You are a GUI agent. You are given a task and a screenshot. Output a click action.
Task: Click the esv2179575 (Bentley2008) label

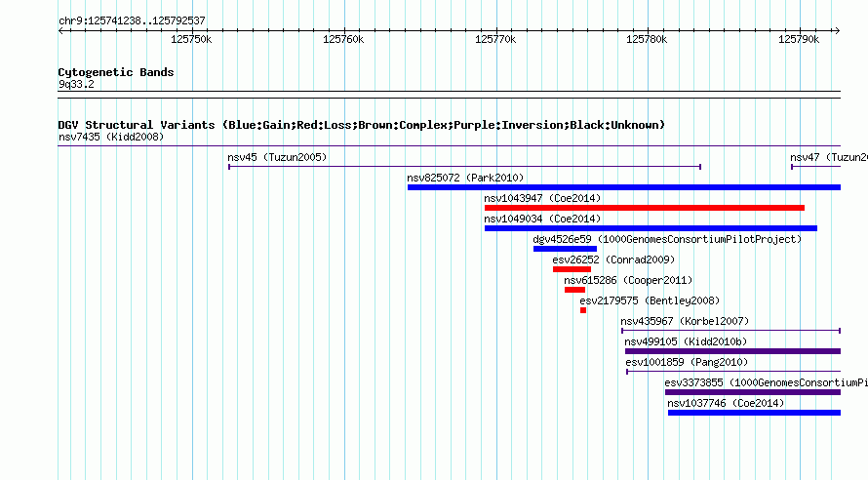pyautogui.click(x=650, y=300)
